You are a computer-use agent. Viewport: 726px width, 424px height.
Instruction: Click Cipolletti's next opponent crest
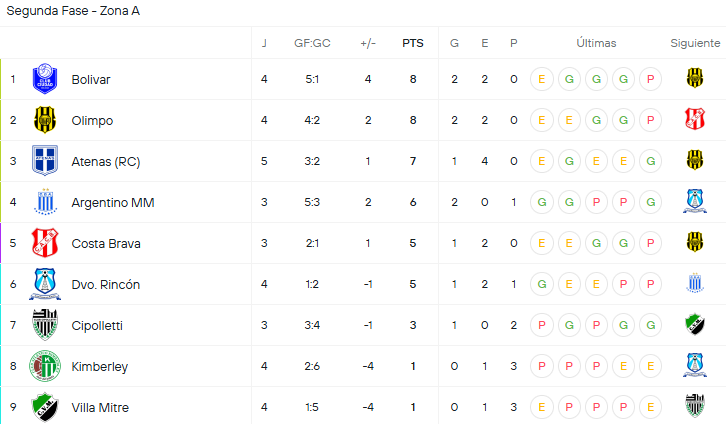695,324
